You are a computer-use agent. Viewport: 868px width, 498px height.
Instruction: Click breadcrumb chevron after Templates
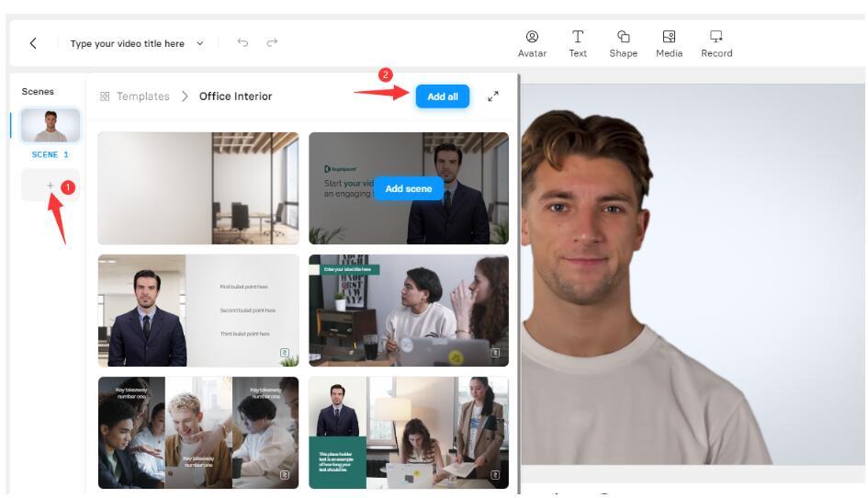[185, 96]
